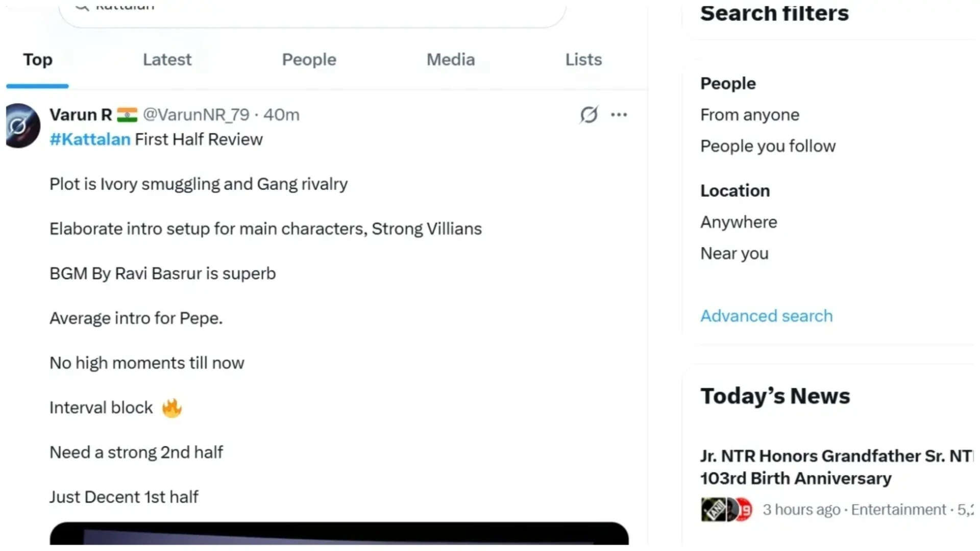Open the Media tab
This screenshot has width=980, height=551.
click(x=451, y=60)
